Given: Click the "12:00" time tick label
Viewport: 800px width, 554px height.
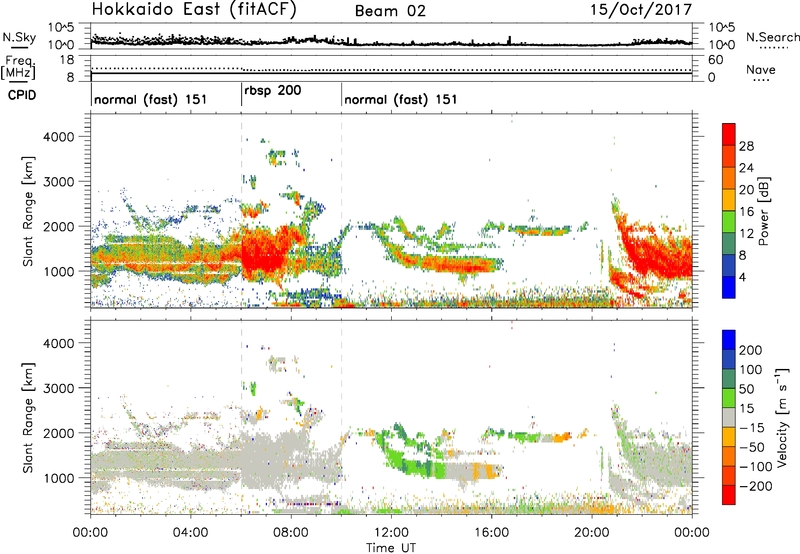Looking at the screenshot, I should 391,533.
